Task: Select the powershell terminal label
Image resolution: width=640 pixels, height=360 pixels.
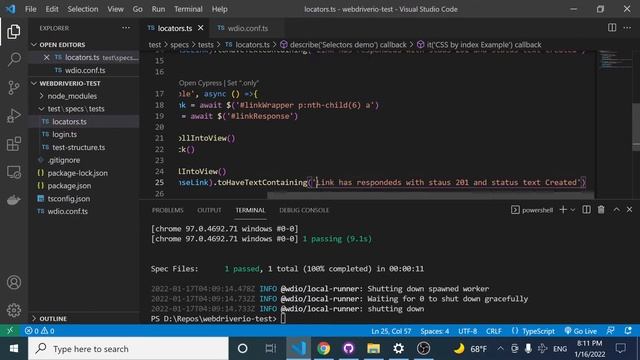Action: point(532,210)
